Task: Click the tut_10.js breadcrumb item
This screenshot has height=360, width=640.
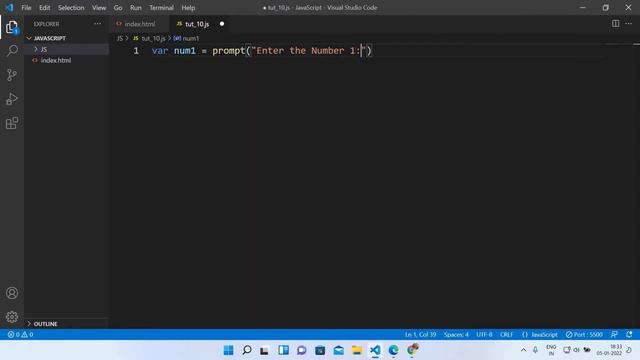Action: (153, 38)
